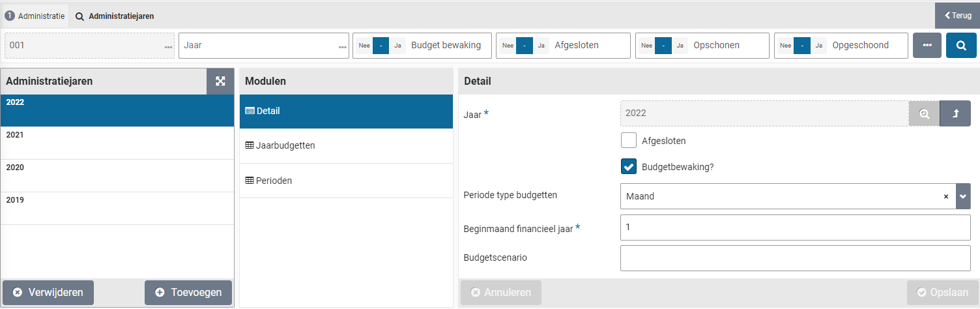Set Opschonen filter to Ja
The height and width of the screenshot is (309, 980).
point(680,46)
